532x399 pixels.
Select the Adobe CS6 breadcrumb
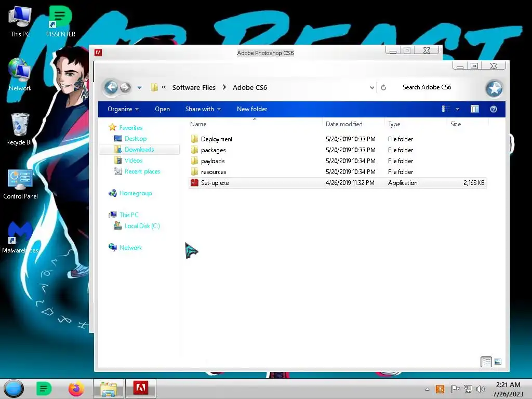(x=250, y=87)
